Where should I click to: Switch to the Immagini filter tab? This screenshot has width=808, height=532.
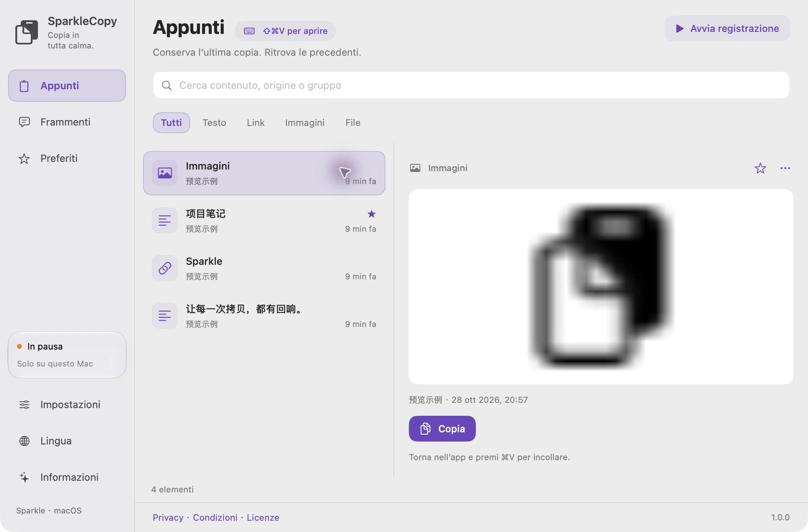coord(305,123)
